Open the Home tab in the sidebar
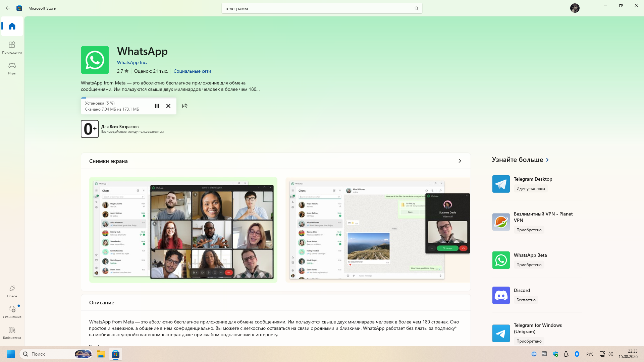The height and width of the screenshot is (362, 644). [12, 26]
